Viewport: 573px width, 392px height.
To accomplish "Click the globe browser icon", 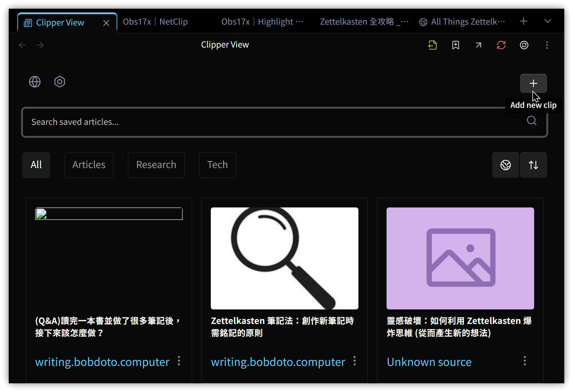I will (x=35, y=82).
